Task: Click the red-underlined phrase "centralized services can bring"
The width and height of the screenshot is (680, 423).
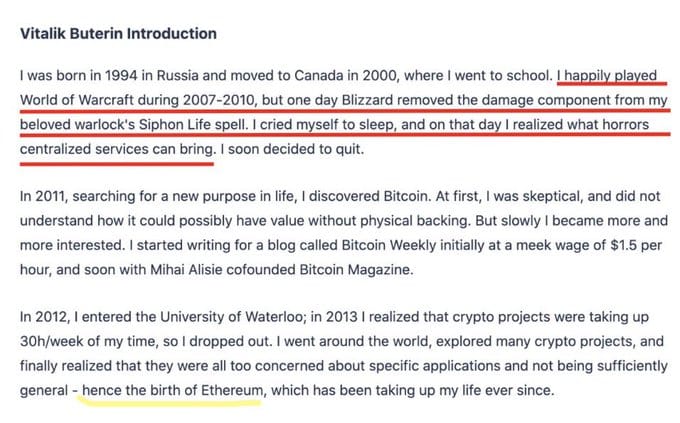Action: [117, 149]
